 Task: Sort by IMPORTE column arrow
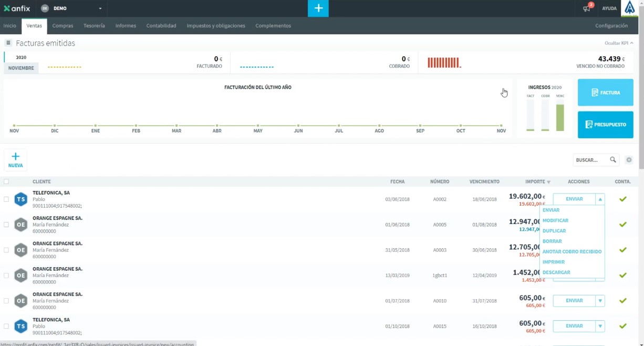(x=549, y=182)
